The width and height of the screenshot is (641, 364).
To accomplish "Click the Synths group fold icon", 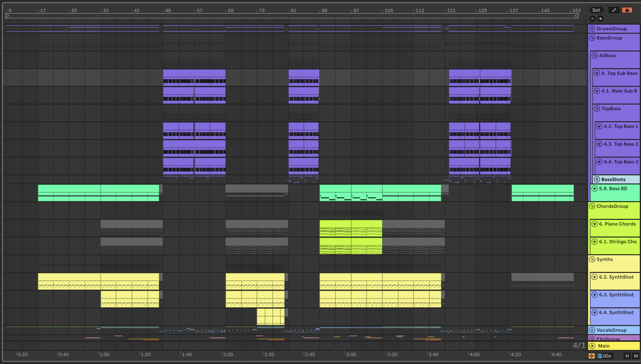I will pyautogui.click(x=592, y=259).
